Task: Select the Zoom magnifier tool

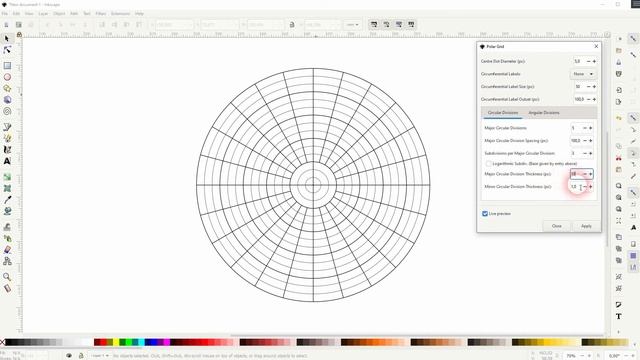Action: coord(7,277)
